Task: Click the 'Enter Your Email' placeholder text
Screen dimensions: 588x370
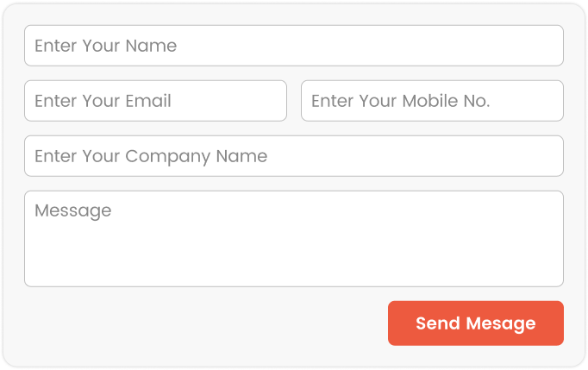Action: [103, 101]
